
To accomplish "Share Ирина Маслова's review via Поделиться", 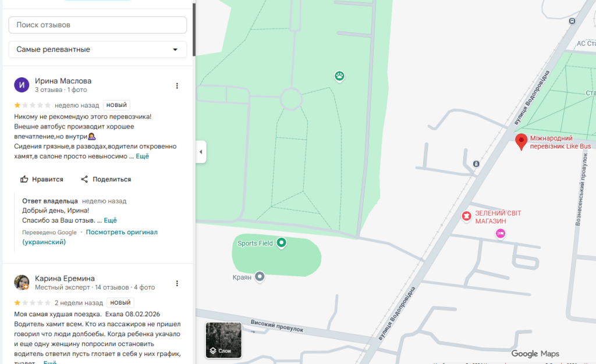I will (106, 179).
